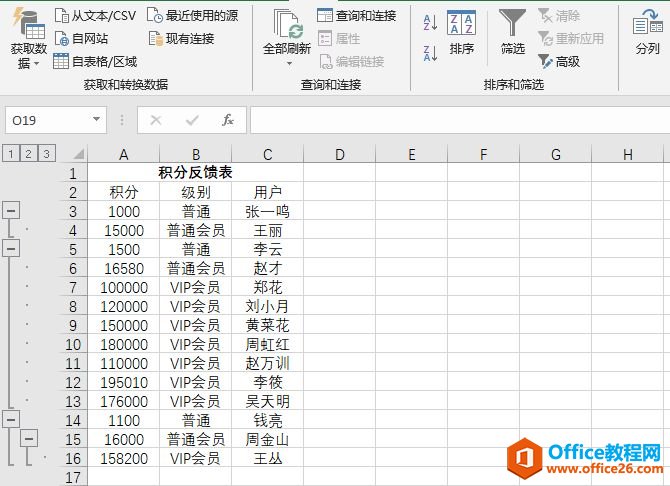Click the Select All corner triangle
Screen dimensions: 670x486
pyautogui.click(x=78, y=154)
